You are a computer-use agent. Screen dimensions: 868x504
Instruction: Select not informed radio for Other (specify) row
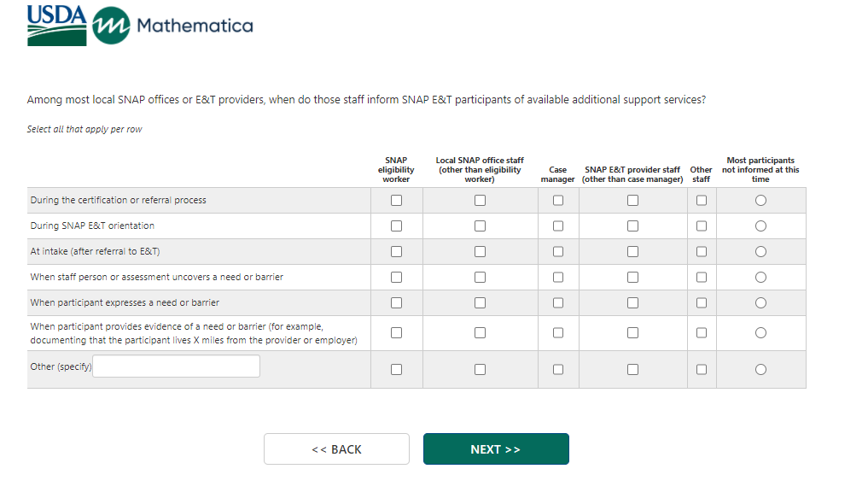click(x=760, y=370)
